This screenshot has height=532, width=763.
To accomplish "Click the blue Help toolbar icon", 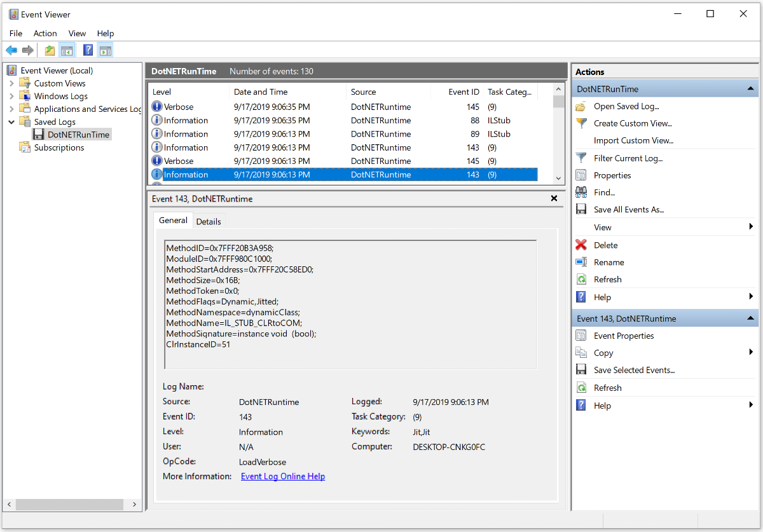I will [x=88, y=50].
